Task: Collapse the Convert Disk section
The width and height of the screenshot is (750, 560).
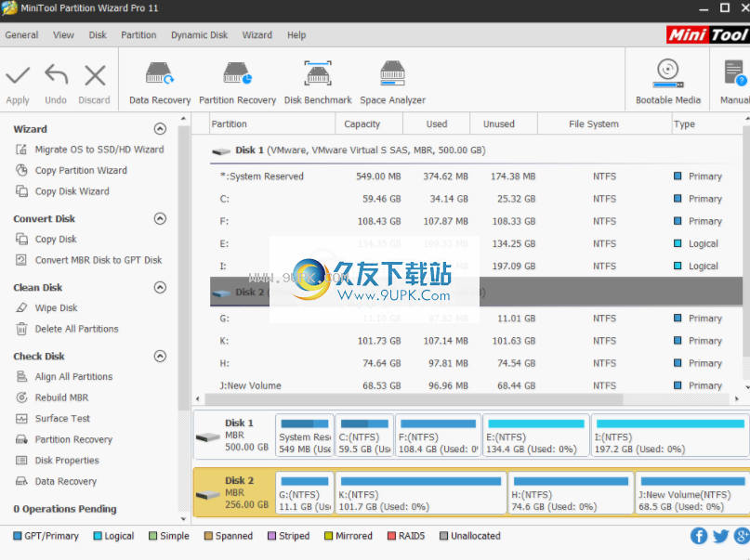Action: click(160, 218)
